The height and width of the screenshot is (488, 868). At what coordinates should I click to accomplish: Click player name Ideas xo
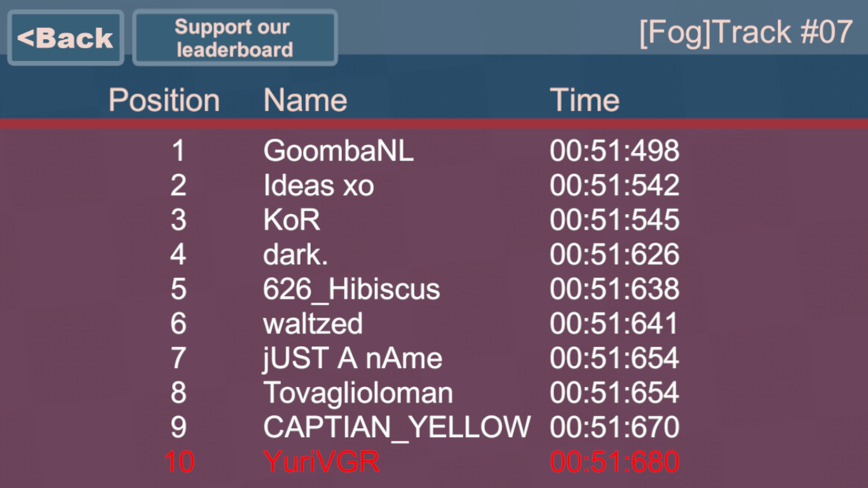(318, 186)
